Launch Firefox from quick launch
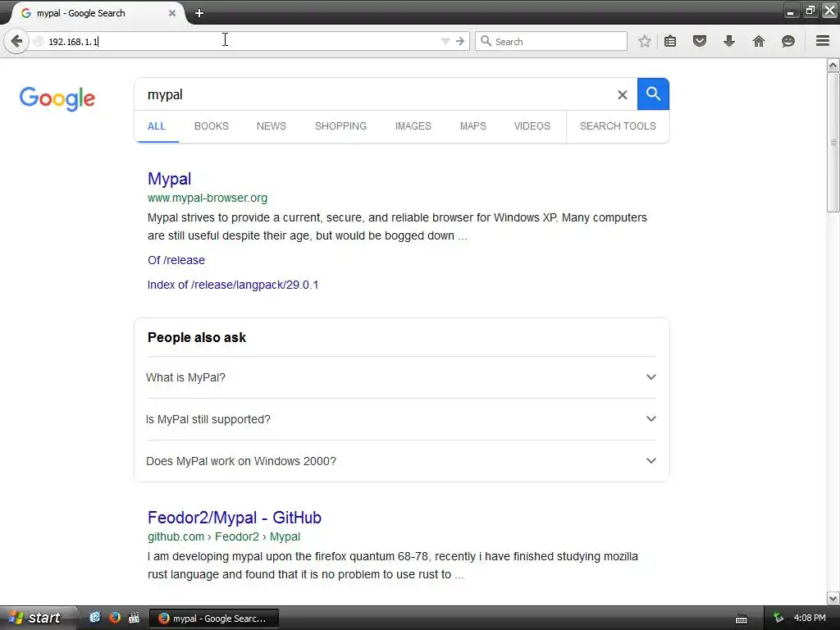The width and height of the screenshot is (840, 630). 114,618
